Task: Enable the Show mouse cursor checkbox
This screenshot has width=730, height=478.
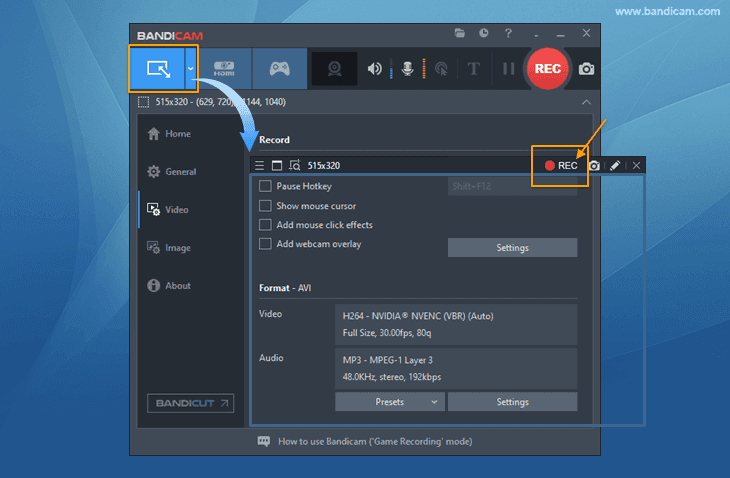Action: 265,206
